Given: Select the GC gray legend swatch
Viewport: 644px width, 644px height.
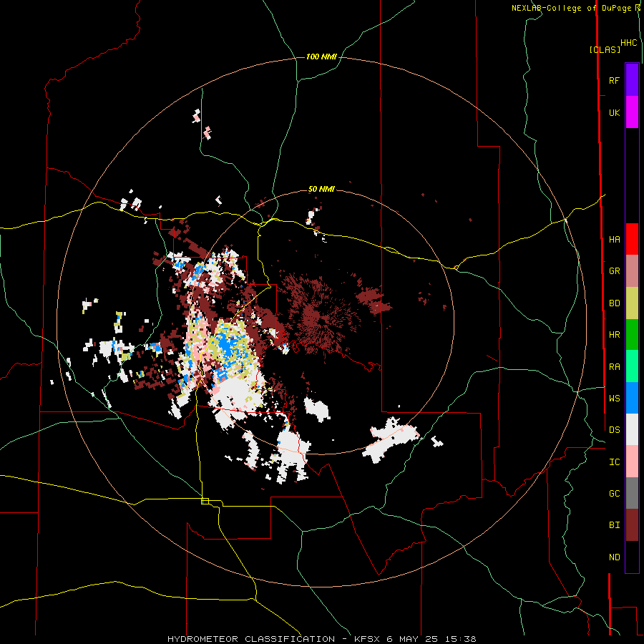Looking at the screenshot, I should click(x=632, y=493).
